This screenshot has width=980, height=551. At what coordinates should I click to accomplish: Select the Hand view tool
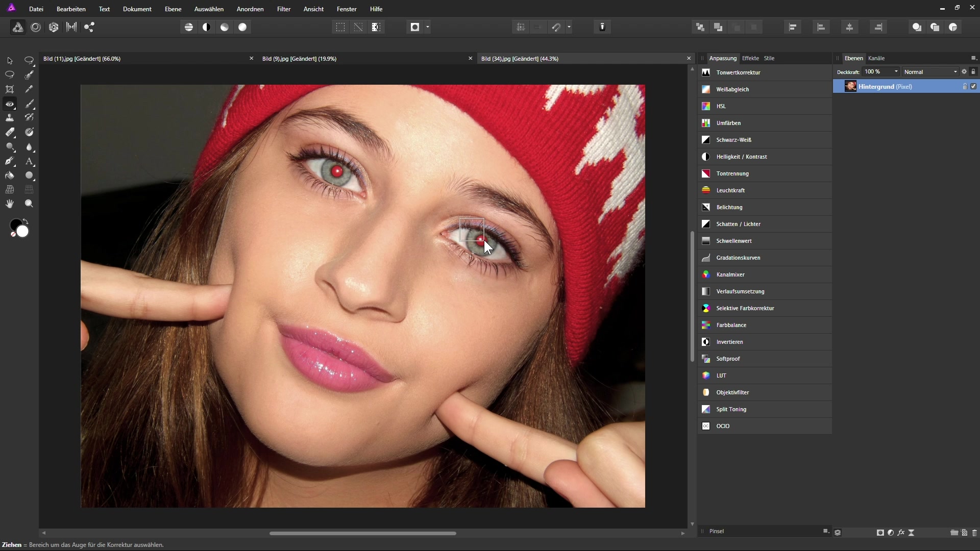coord(10,204)
